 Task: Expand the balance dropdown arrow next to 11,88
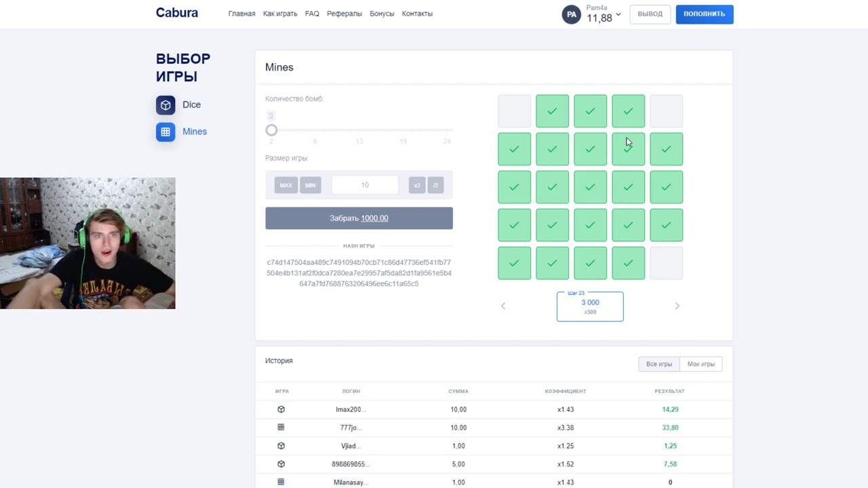tap(618, 14)
